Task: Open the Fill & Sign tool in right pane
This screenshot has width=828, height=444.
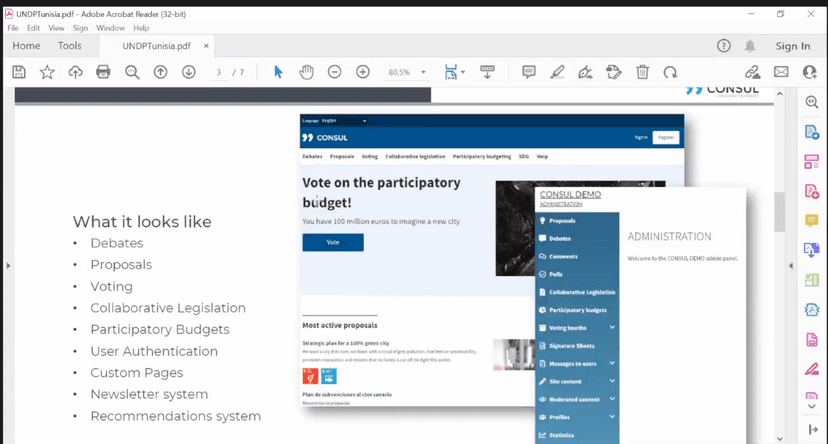Action: [x=812, y=369]
